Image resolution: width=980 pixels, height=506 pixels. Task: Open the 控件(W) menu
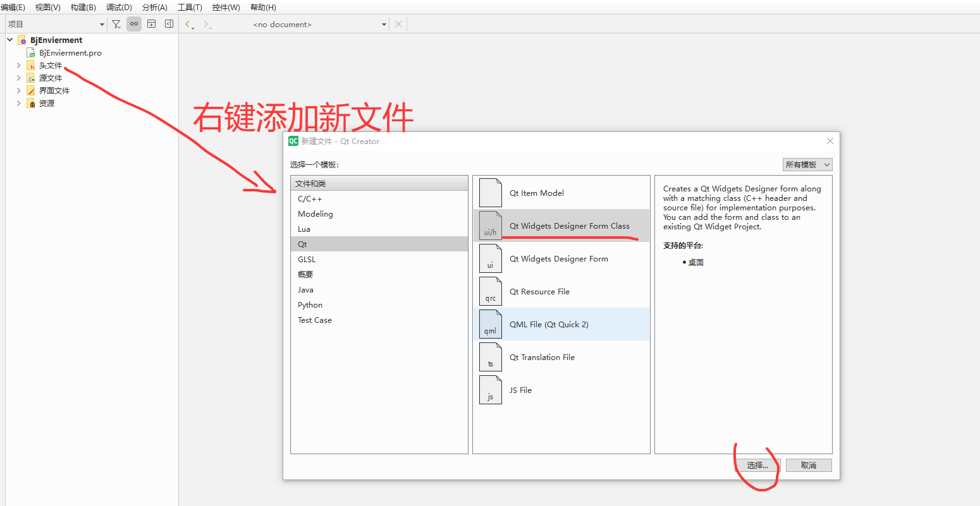[x=226, y=7]
